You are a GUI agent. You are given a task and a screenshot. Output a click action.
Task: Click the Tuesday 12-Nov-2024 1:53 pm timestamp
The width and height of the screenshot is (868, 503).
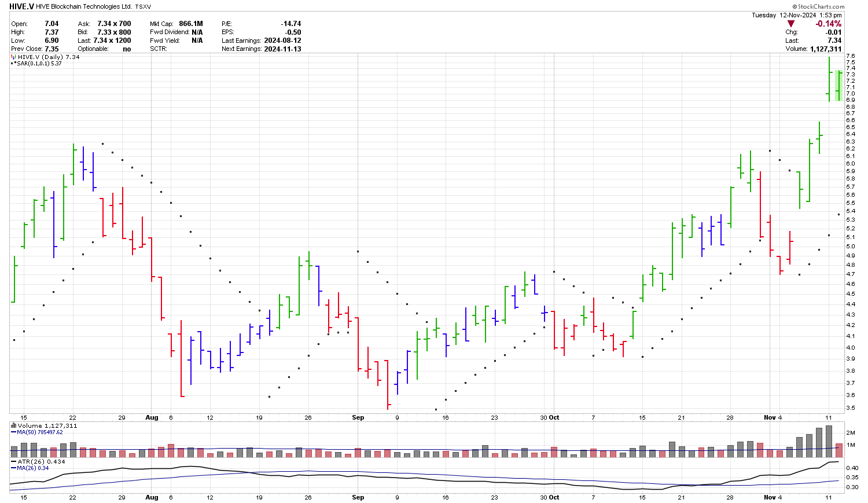pos(797,15)
